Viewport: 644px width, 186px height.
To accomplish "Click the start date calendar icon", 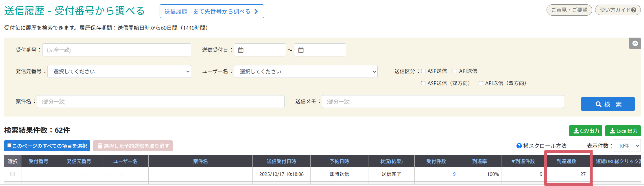I will click(x=241, y=50).
